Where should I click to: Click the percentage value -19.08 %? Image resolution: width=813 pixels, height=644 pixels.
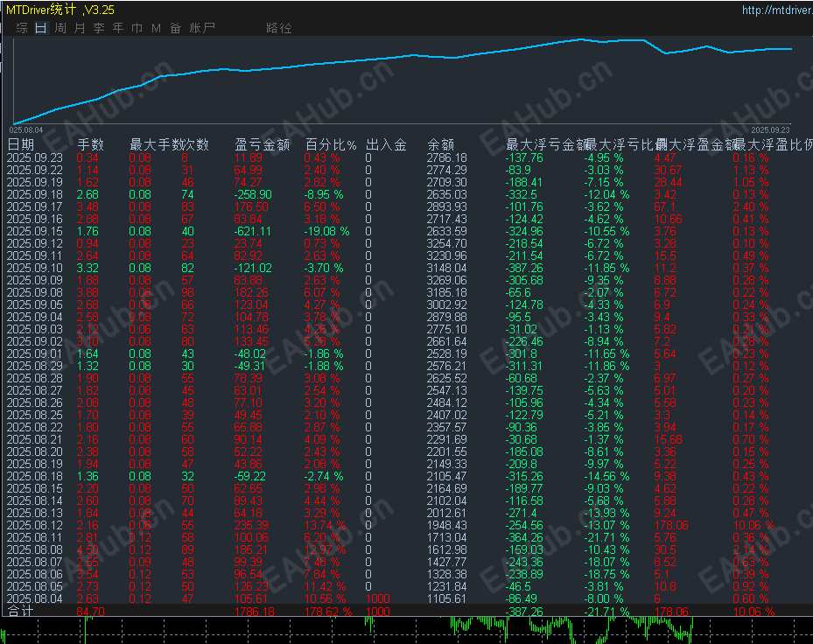pyautogui.click(x=326, y=231)
